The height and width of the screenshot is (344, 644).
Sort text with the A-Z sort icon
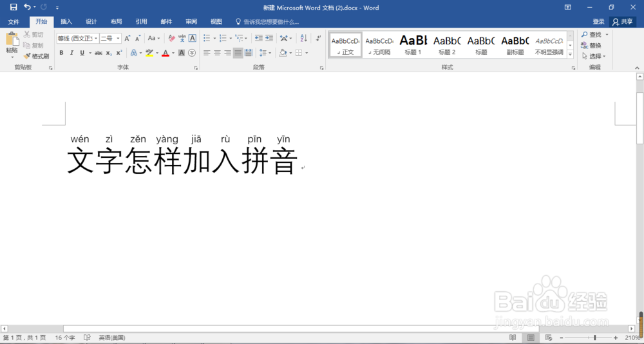click(x=303, y=38)
